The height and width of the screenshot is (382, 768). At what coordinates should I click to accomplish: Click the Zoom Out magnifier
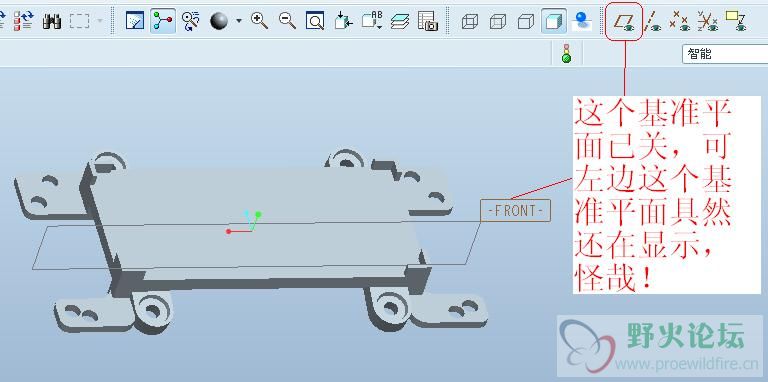coord(287,21)
